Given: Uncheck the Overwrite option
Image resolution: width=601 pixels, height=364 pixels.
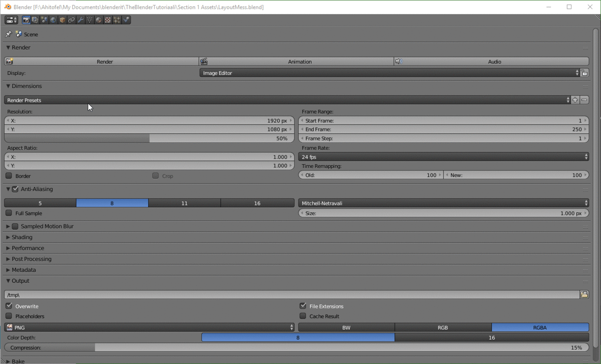Looking at the screenshot, I should (9, 306).
